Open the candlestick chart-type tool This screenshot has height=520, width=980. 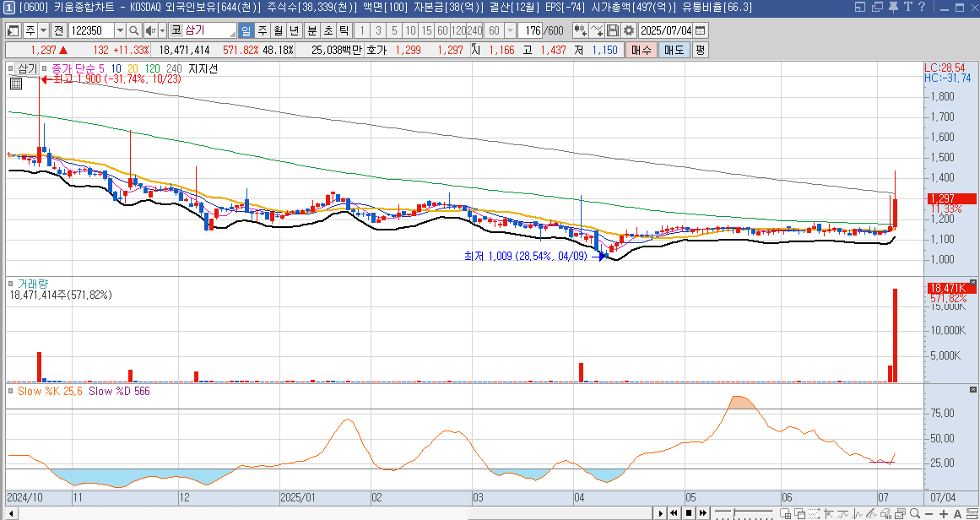coord(580,30)
